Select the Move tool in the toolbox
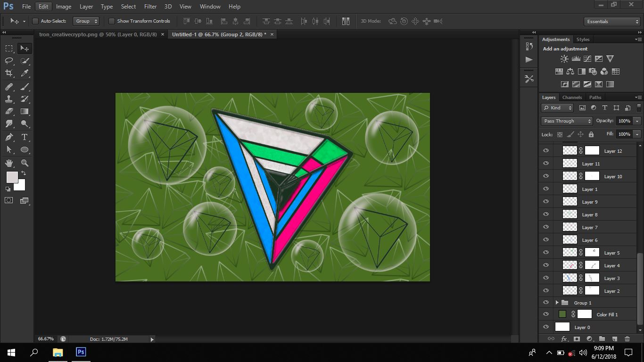This screenshot has width=644, height=362. [25, 48]
